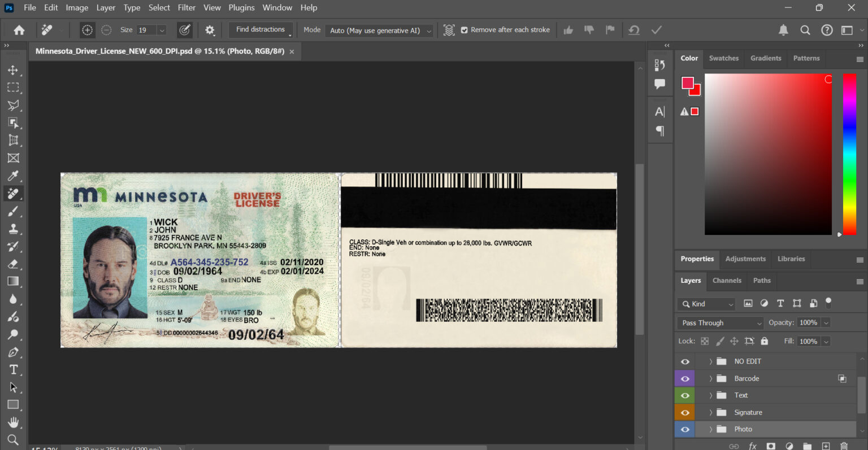The height and width of the screenshot is (450, 868).
Task: Expand the Photo layer group
Action: (x=710, y=429)
